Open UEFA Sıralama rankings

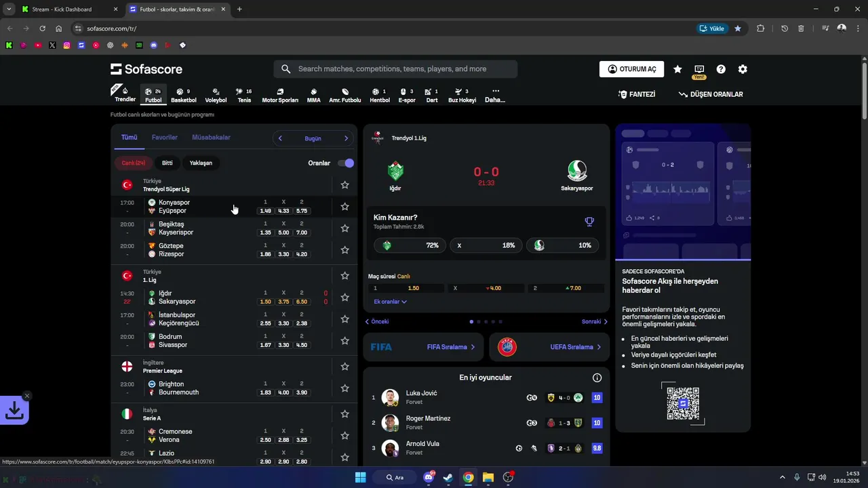[549, 347]
